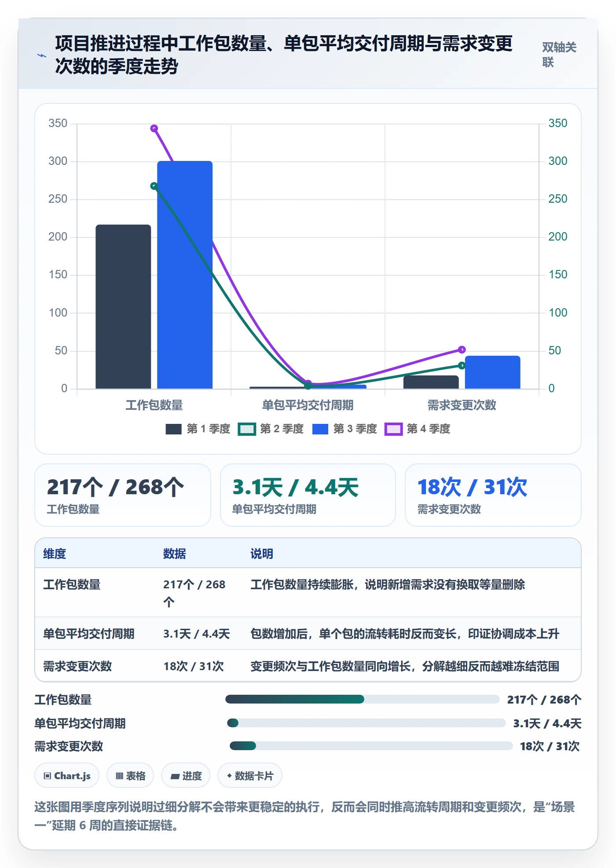Click the dark 工作包数量 first-quarter bar

coord(123,306)
